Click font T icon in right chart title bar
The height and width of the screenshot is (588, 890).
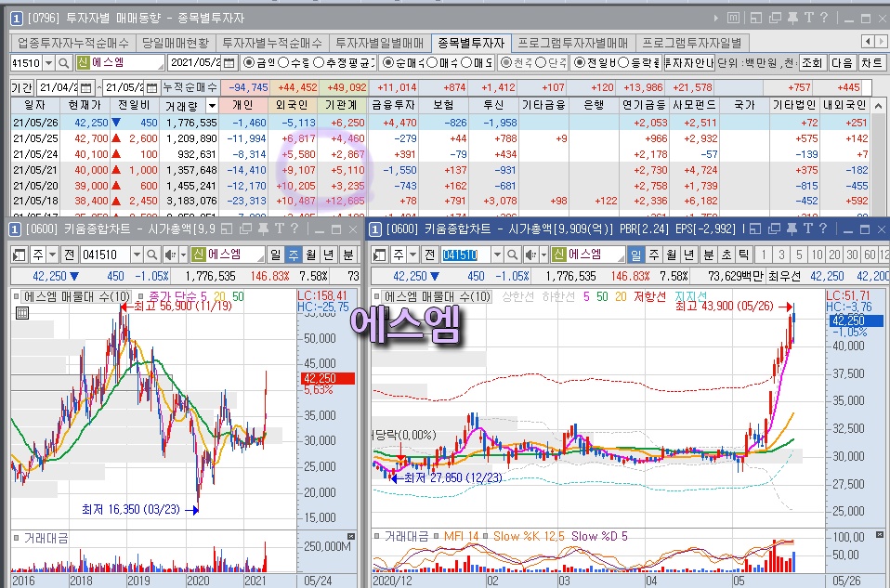point(808,229)
